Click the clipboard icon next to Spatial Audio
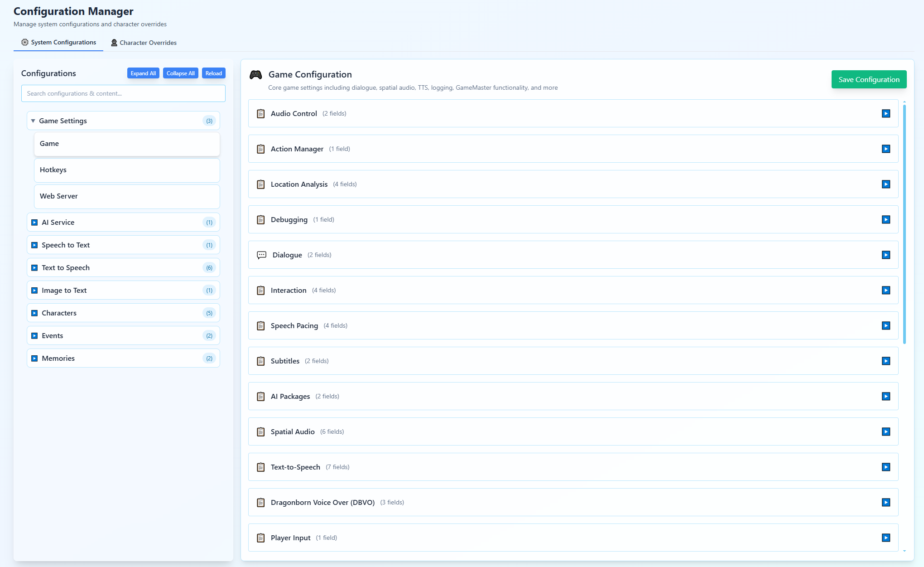924x567 pixels. click(261, 432)
